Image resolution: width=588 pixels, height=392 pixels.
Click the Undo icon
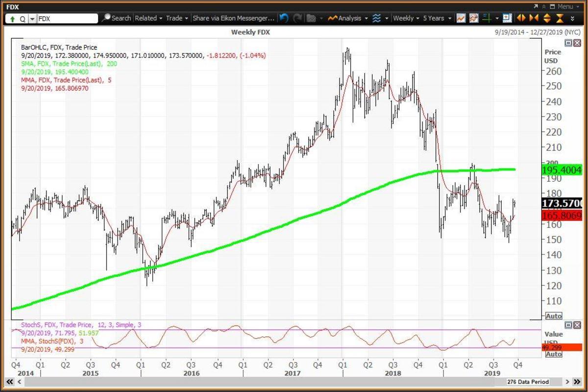point(283,18)
